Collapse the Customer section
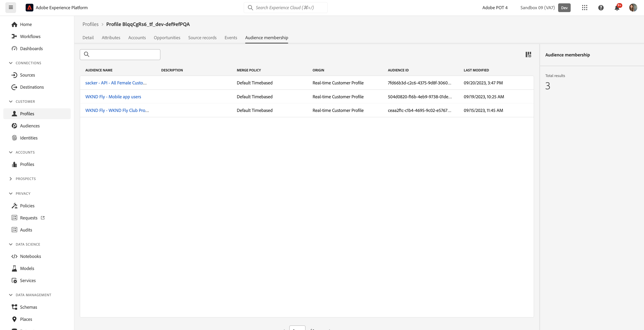The width and height of the screenshot is (644, 330). [11, 101]
